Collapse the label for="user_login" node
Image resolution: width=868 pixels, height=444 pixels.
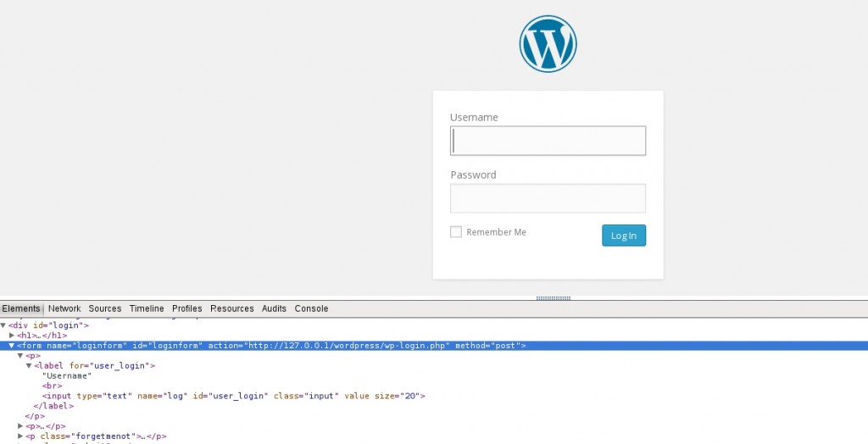coord(29,366)
